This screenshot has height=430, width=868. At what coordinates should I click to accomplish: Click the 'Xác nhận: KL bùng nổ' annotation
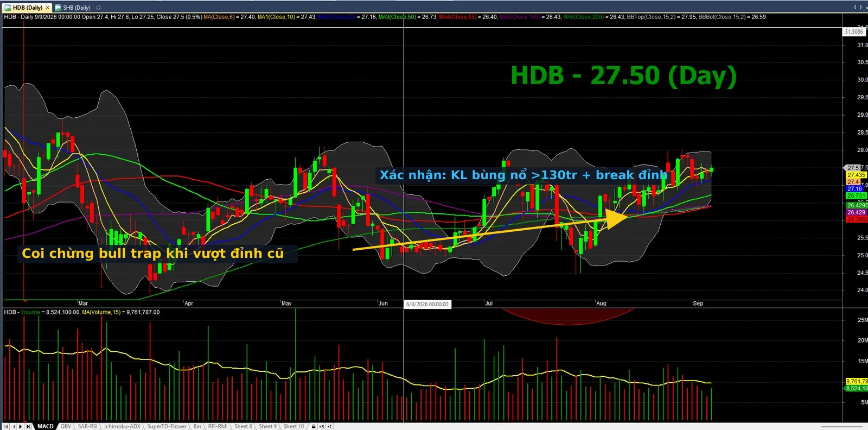coord(523,175)
